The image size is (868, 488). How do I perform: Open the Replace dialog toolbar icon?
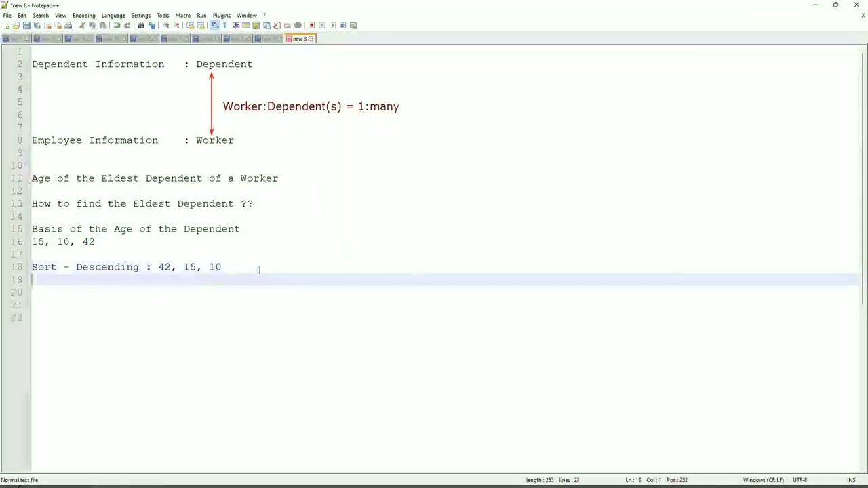pyautogui.click(x=152, y=26)
